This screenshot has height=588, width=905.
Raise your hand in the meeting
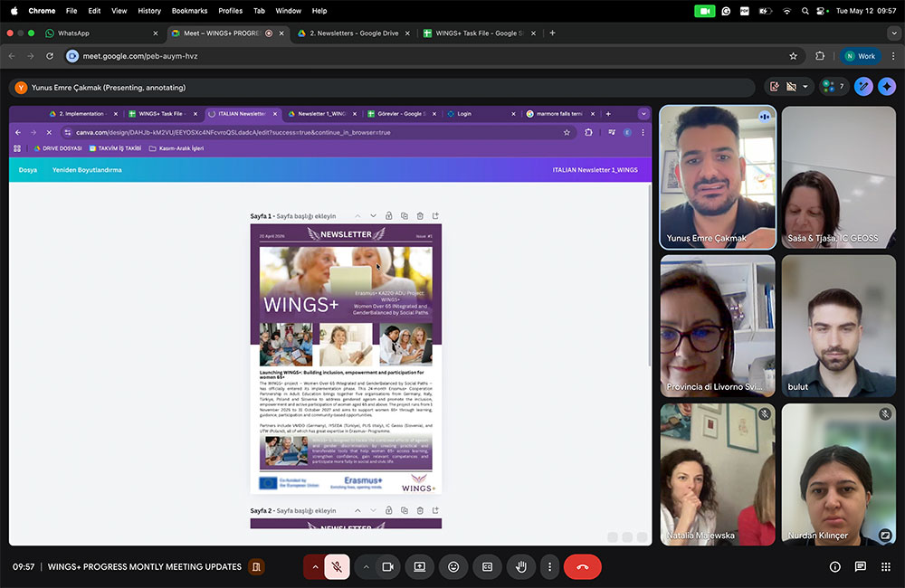[521, 566]
